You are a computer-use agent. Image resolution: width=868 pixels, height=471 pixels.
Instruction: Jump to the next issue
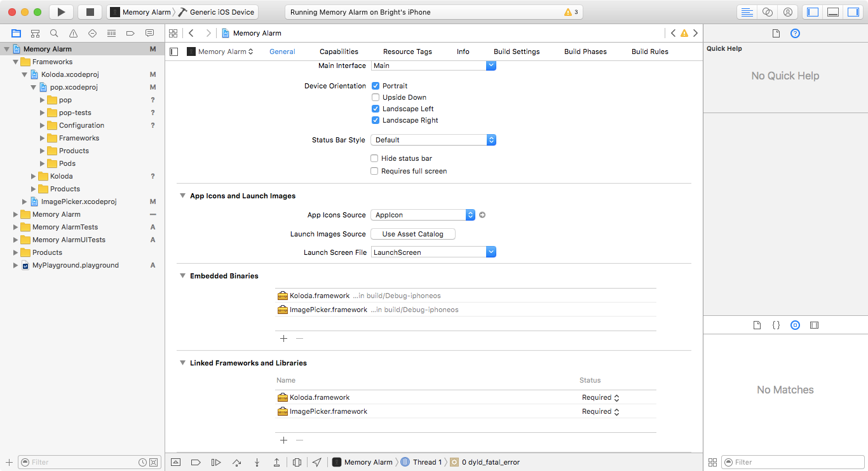pos(696,33)
